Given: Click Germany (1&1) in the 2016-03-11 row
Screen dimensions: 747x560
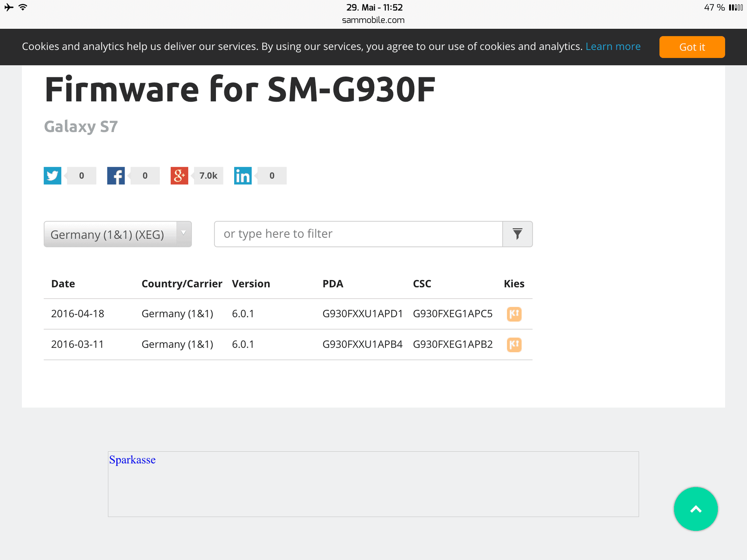Looking at the screenshot, I should [x=177, y=345].
